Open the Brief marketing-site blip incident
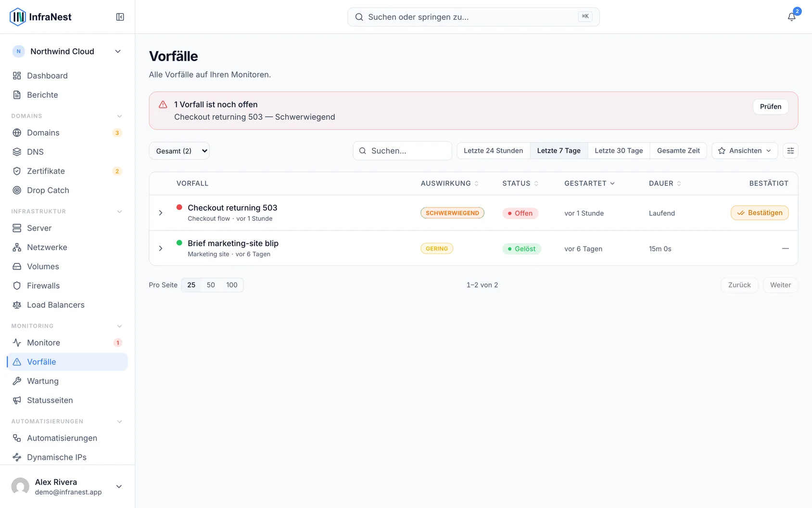This screenshot has width=812, height=508. pos(233,243)
